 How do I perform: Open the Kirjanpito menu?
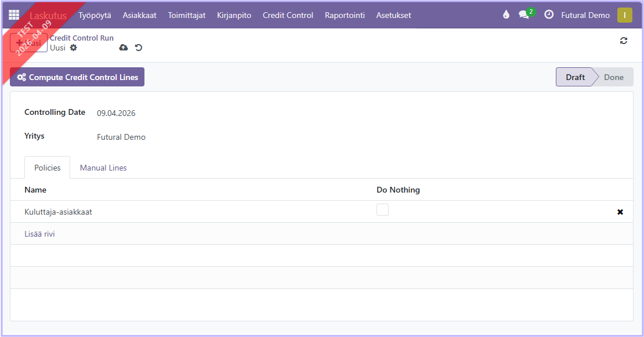pyautogui.click(x=234, y=15)
